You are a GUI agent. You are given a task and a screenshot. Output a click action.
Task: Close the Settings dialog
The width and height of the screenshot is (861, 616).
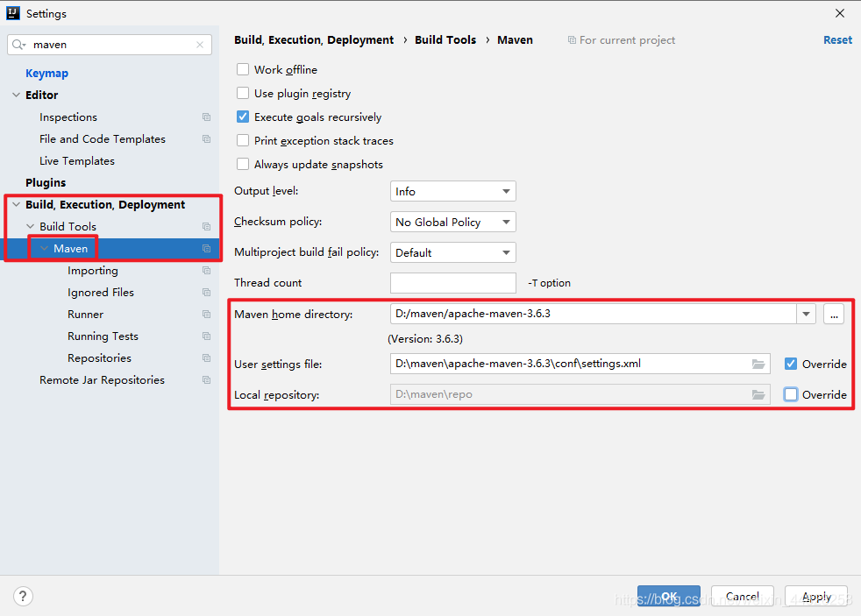[840, 13]
